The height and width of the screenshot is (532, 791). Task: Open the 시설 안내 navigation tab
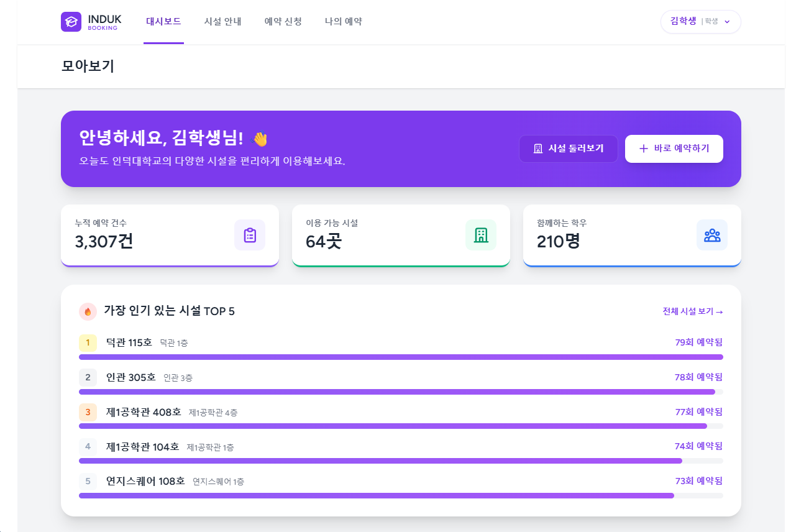pyautogui.click(x=222, y=22)
